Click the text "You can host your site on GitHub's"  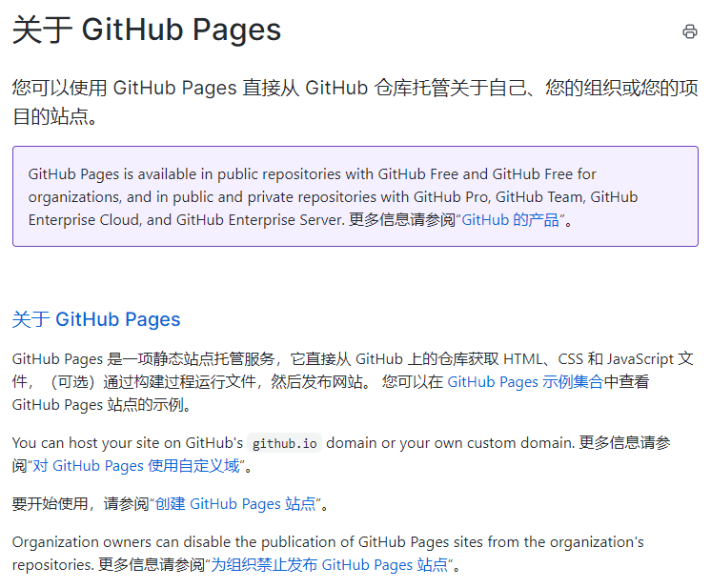coord(128,443)
